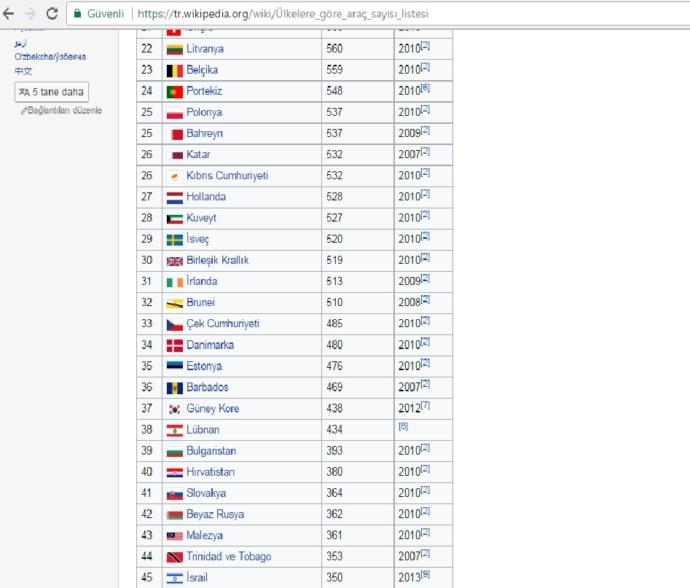Open the Oʻzbekcha language link
Screen dimensions: 690x588
(50, 57)
